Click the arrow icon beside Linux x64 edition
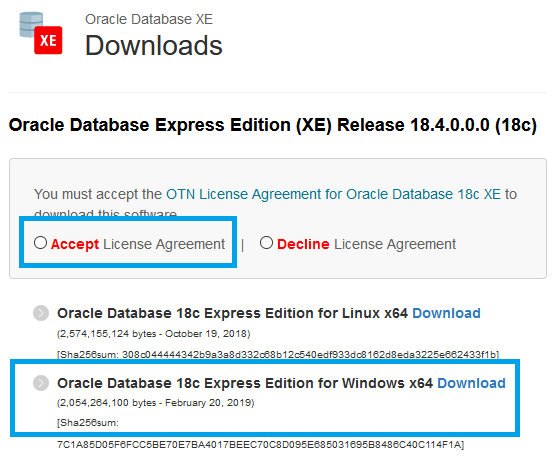Viewport: 555px width, 456px height. point(41,313)
